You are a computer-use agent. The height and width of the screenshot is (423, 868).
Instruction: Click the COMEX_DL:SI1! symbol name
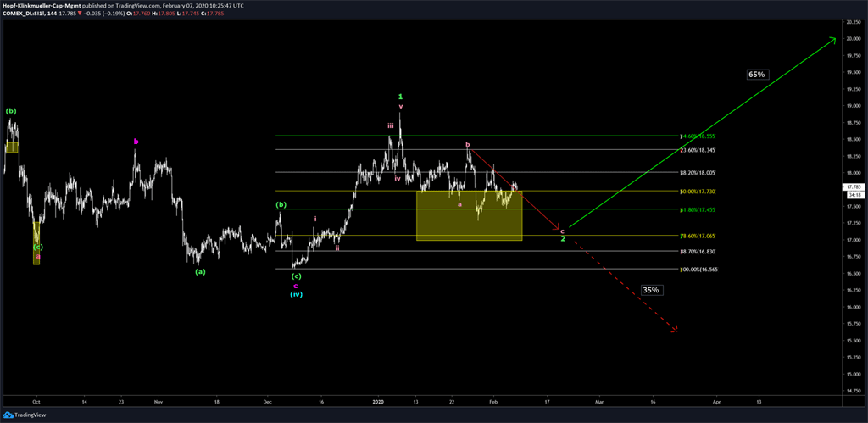[x=31, y=15]
